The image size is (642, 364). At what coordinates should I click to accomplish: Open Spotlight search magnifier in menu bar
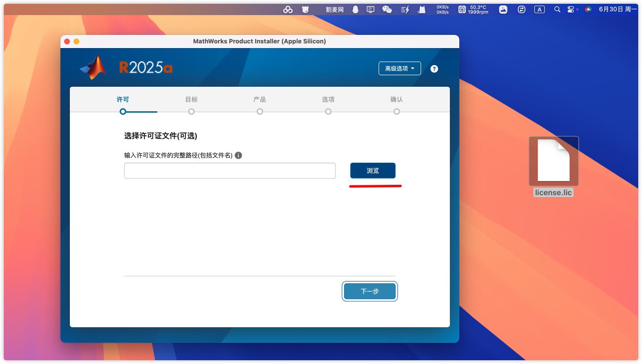(557, 9)
